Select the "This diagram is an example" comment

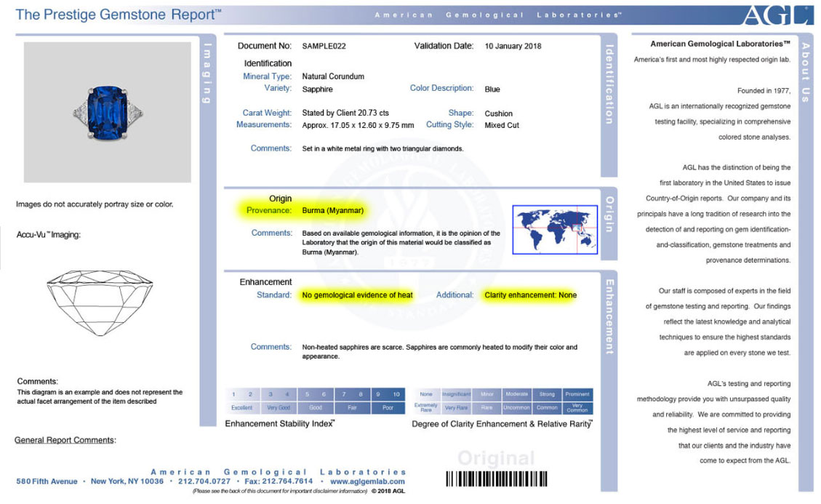(100, 396)
